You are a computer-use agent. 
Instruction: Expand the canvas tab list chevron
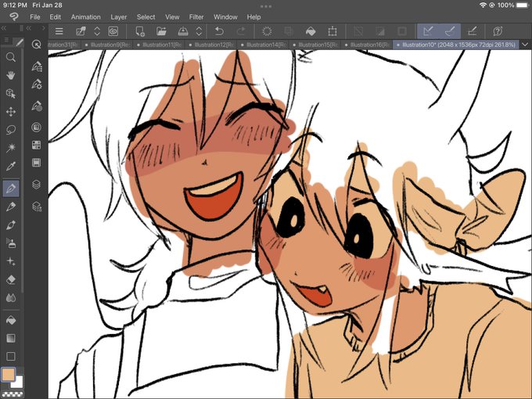(525, 45)
